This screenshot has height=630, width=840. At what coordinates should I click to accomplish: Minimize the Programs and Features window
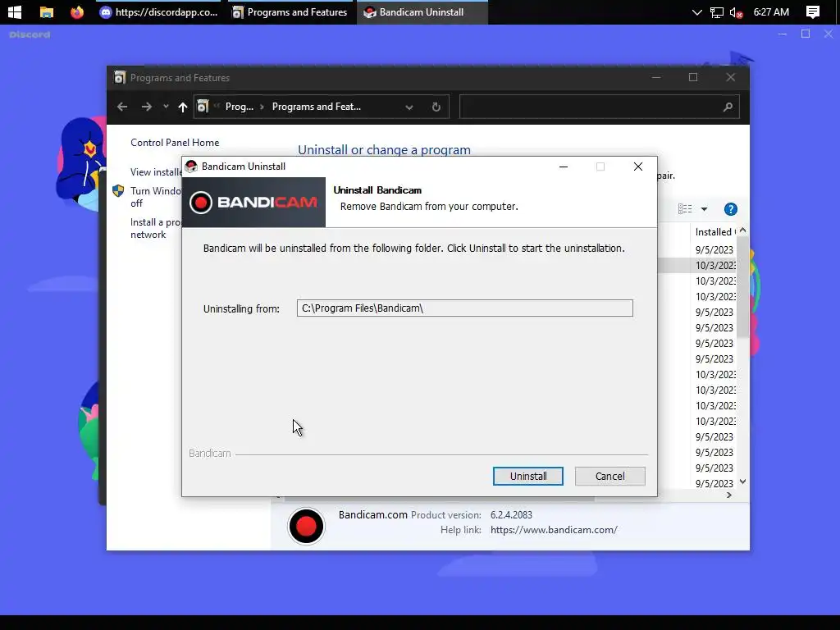click(x=655, y=77)
